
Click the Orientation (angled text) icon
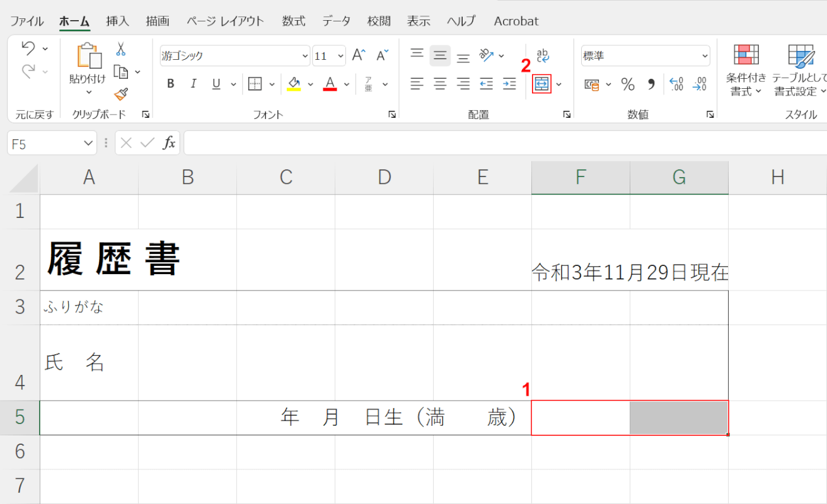pyautogui.click(x=485, y=55)
